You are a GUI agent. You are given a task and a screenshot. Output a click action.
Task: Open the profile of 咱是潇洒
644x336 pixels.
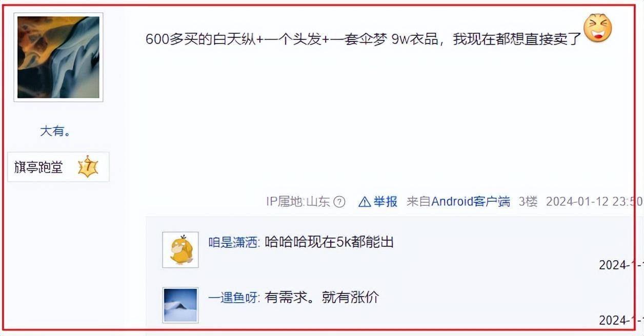233,243
